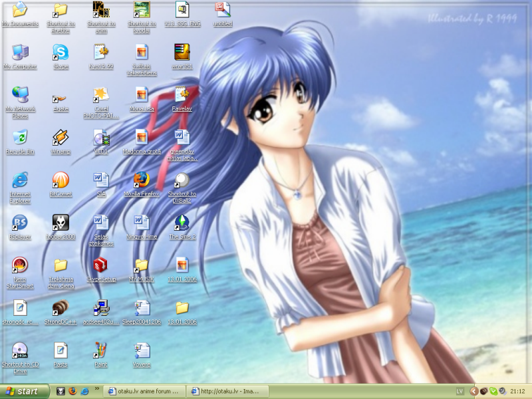The width and height of the screenshot is (532, 399).
Task: Launch the Paint shortcut
Action: coord(101,355)
